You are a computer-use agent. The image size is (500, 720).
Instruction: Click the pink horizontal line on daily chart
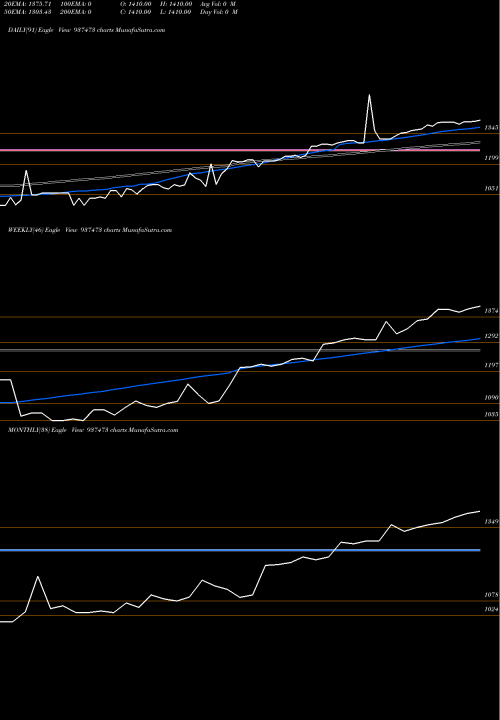tap(240, 150)
